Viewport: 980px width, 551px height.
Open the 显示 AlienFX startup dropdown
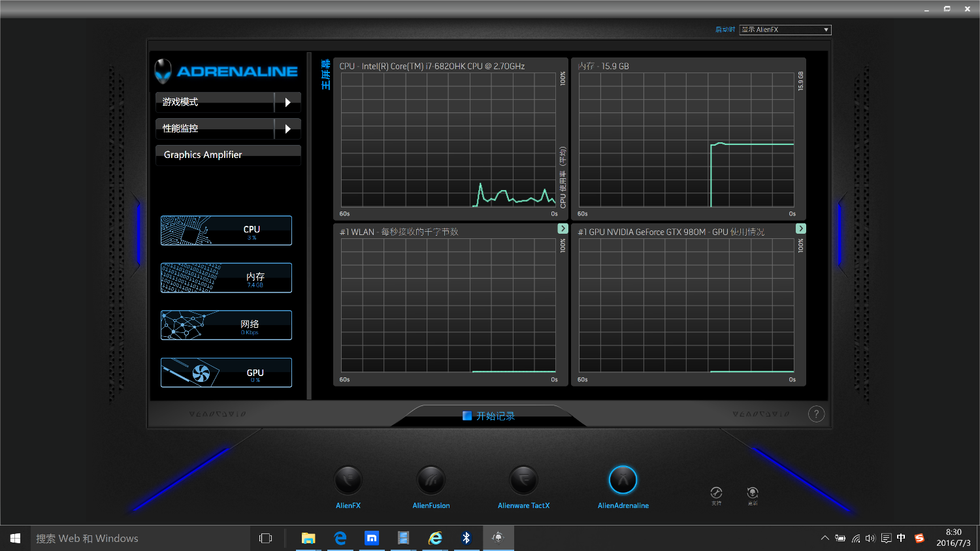(785, 29)
